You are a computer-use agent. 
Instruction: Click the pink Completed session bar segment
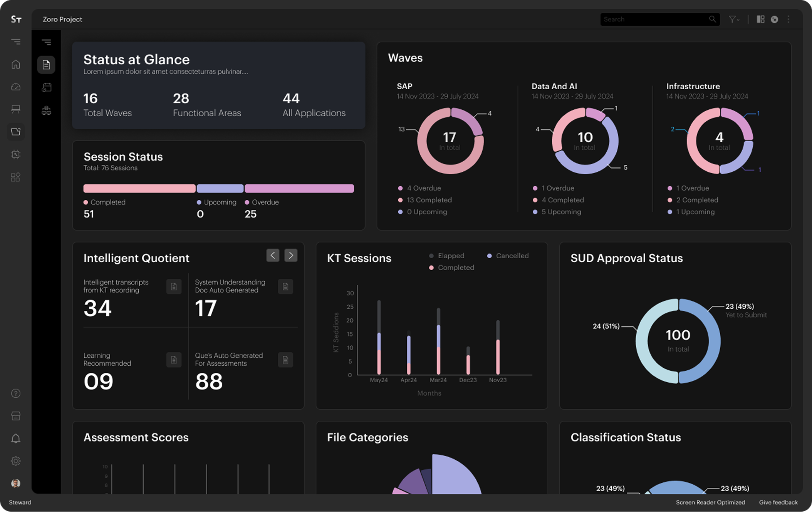[139, 188]
